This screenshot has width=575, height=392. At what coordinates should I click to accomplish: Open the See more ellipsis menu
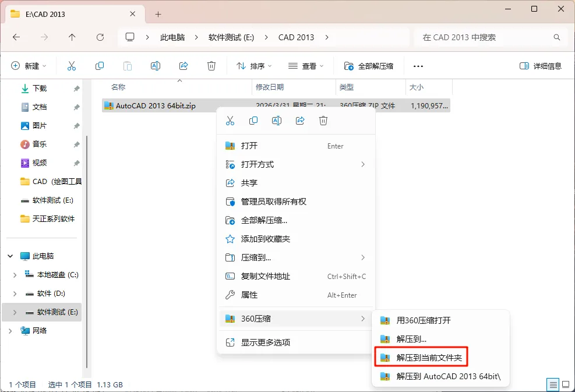coord(418,66)
